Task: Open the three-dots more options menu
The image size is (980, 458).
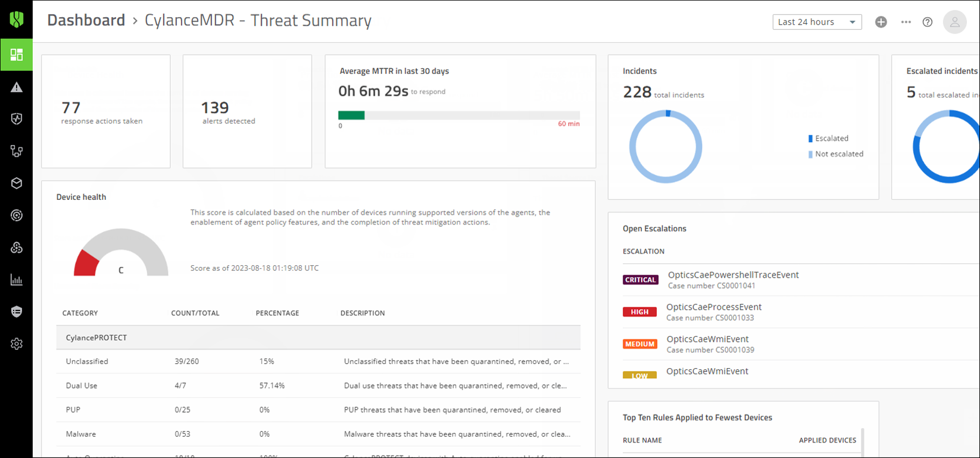Action: [906, 22]
